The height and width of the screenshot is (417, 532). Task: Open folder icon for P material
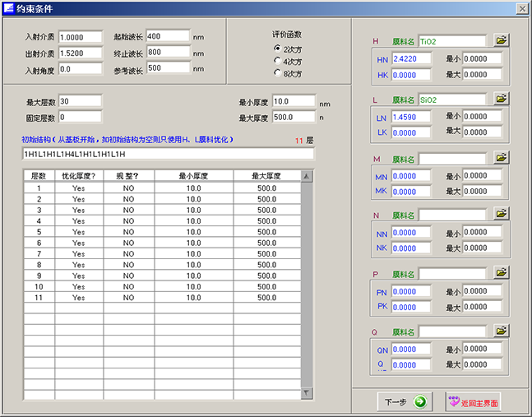501,272
